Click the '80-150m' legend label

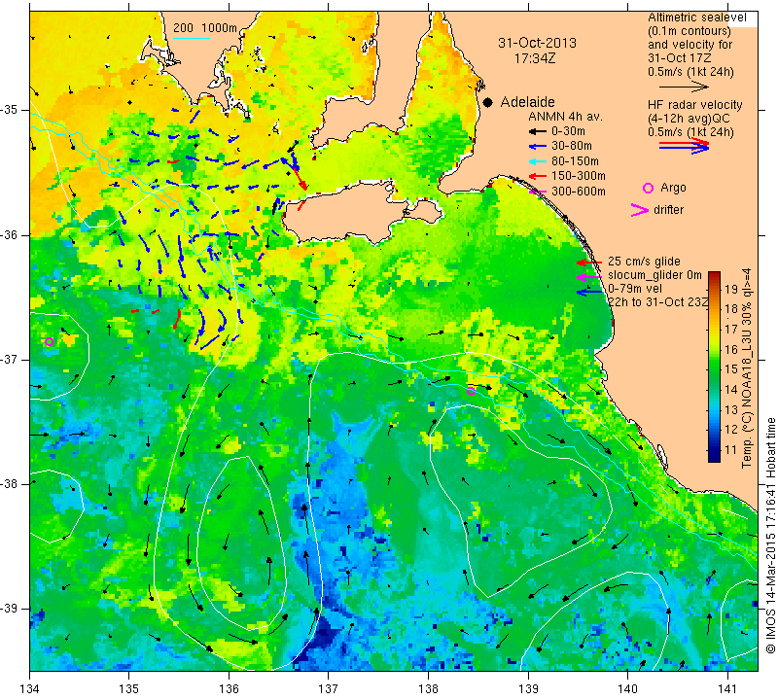575,161
